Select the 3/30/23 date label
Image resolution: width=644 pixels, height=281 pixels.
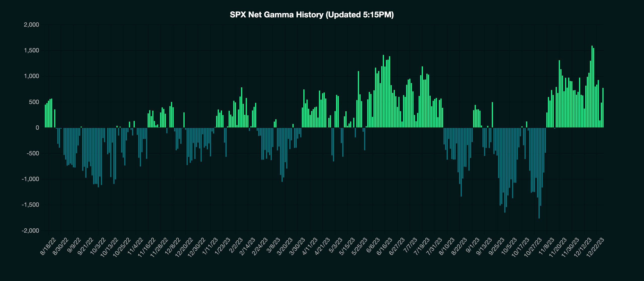(297, 247)
